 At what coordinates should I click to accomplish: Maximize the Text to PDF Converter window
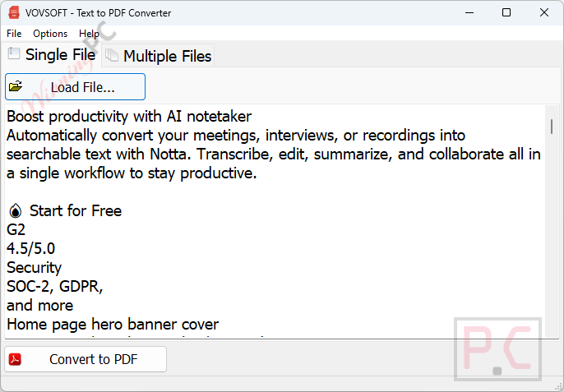click(x=506, y=12)
